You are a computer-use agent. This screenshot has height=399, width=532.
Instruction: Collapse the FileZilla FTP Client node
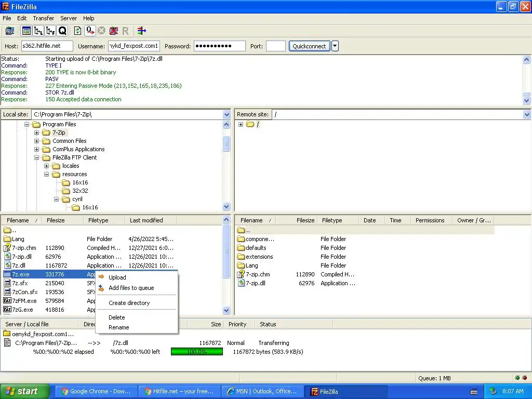pos(37,157)
